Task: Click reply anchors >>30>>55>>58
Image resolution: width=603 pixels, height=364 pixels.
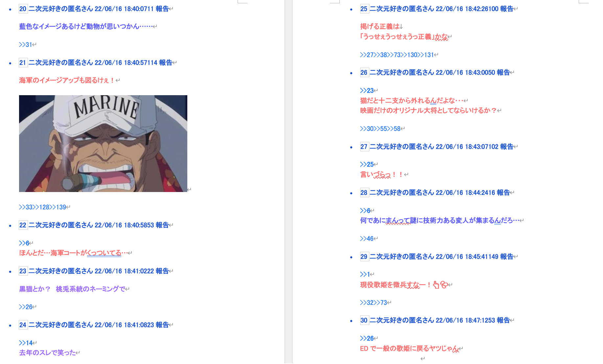Action: [x=380, y=129]
